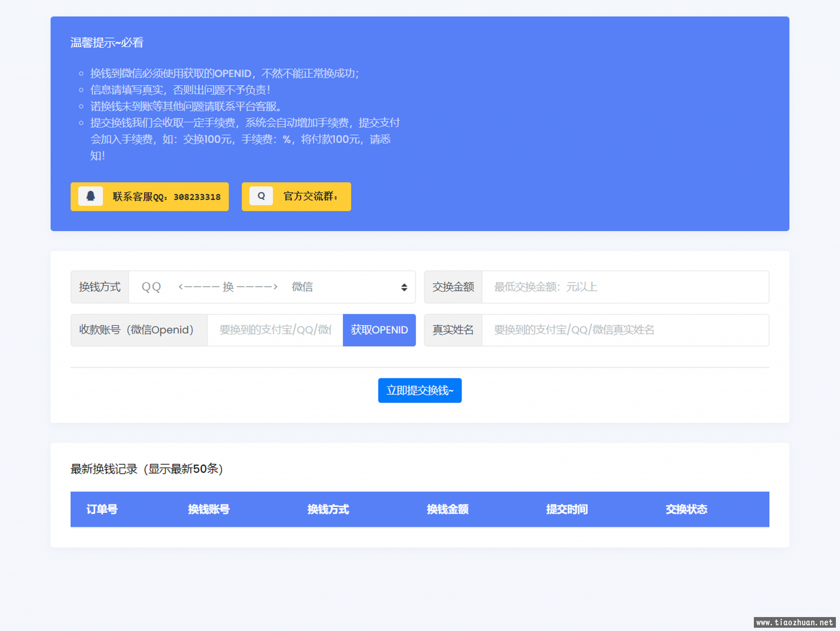Click the Q search icon in official group button
This screenshot has height=631, width=840.
click(x=261, y=196)
